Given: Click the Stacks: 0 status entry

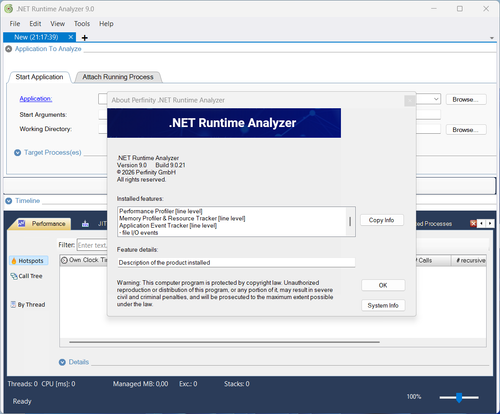Looking at the screenshot, I should 237,384.
